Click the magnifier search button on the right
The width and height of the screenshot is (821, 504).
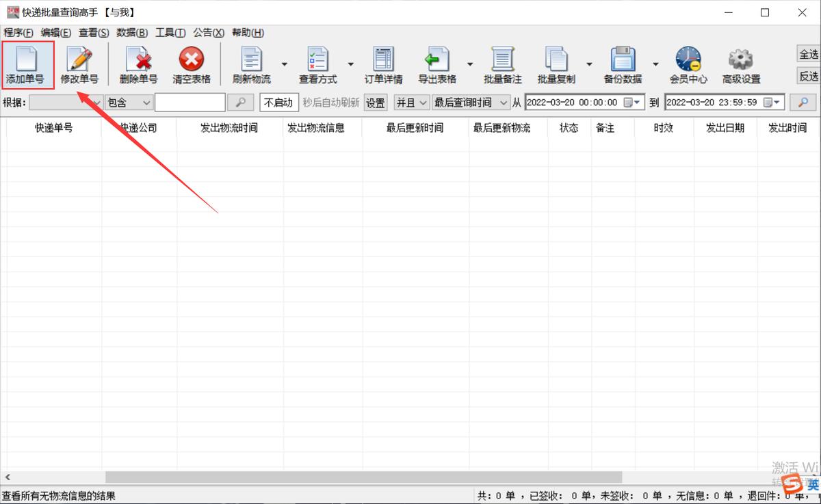804,102
